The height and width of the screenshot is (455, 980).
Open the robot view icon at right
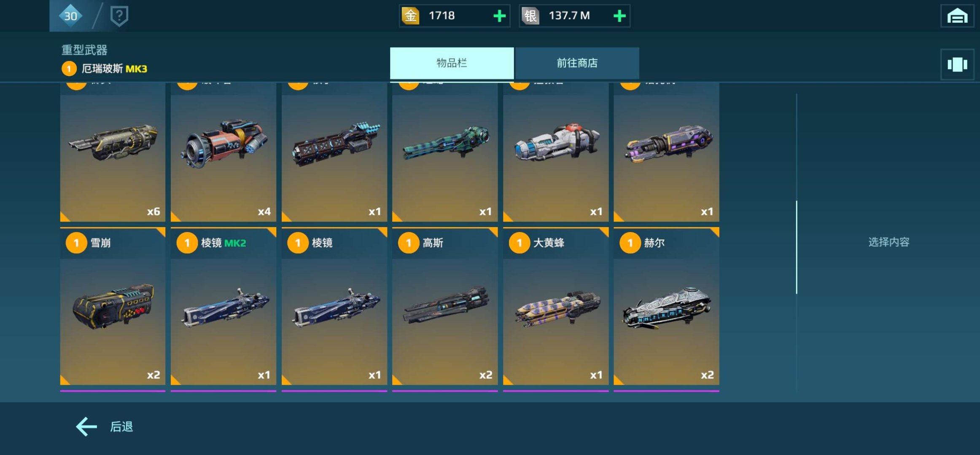(x=957, y=64)
